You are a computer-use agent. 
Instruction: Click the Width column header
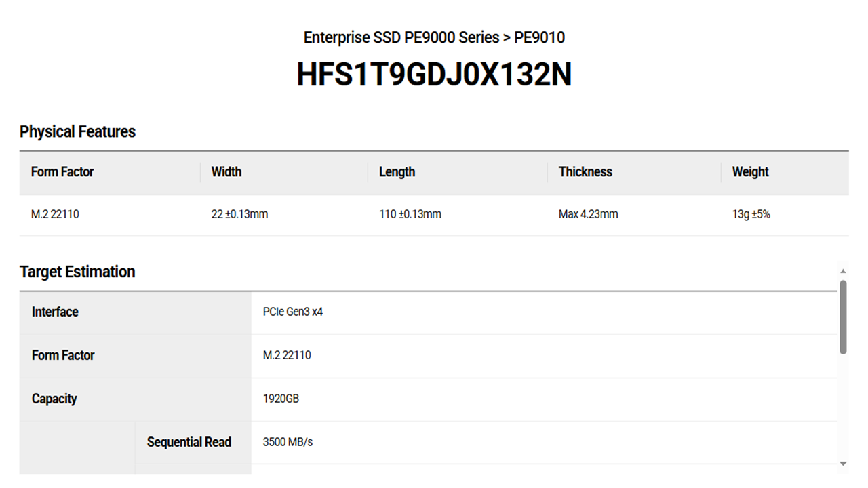pos(226,172)
